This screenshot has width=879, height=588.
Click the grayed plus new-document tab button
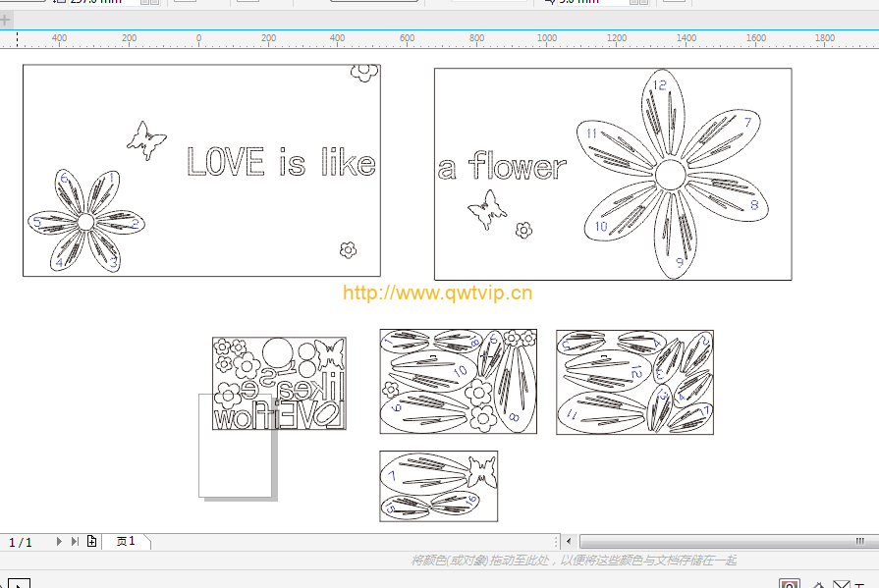pyautogui.click(x=5, y=21)
